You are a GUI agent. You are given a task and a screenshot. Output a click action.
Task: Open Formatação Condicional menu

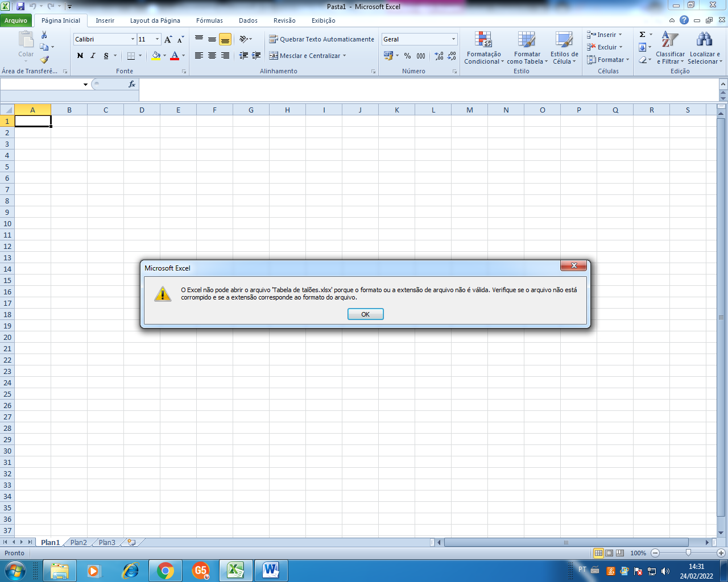tap(484, 48)
